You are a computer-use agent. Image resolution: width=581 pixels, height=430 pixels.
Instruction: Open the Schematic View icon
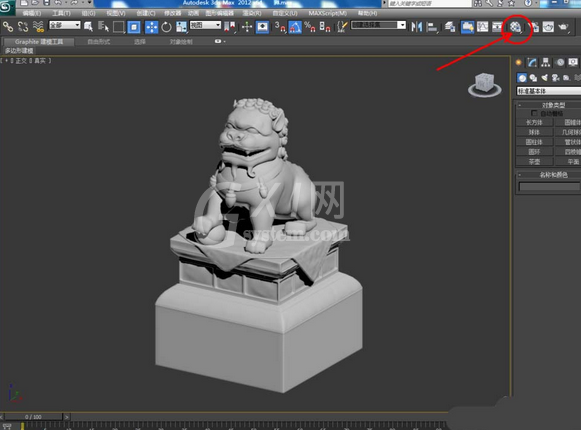pos(497,27)
